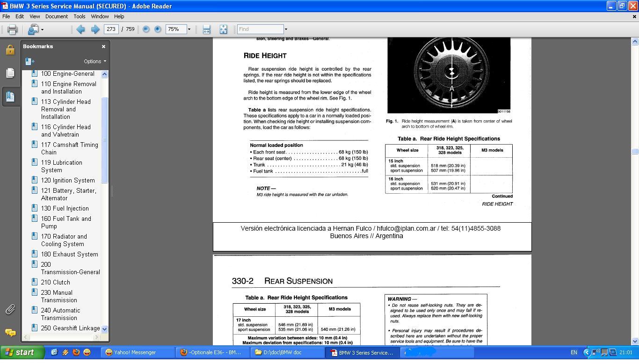Select bookmark 240 Automatic Transmission

tap(61, 314)
